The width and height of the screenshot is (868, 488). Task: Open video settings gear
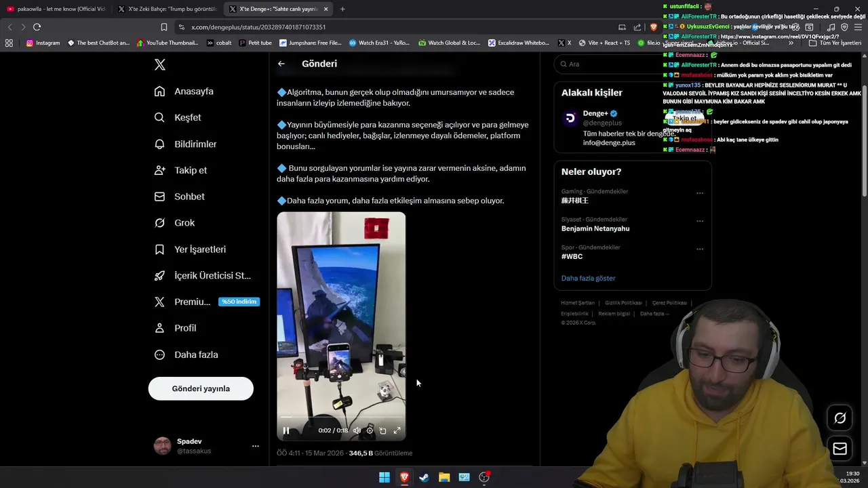370,430
